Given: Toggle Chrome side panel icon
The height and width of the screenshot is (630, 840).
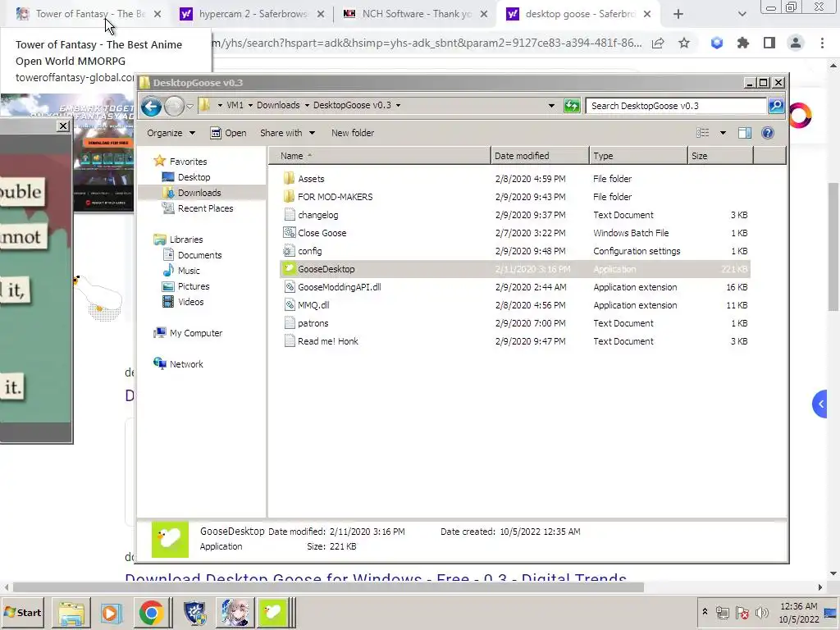Looking at the screenshot, I should click(769, 43).
